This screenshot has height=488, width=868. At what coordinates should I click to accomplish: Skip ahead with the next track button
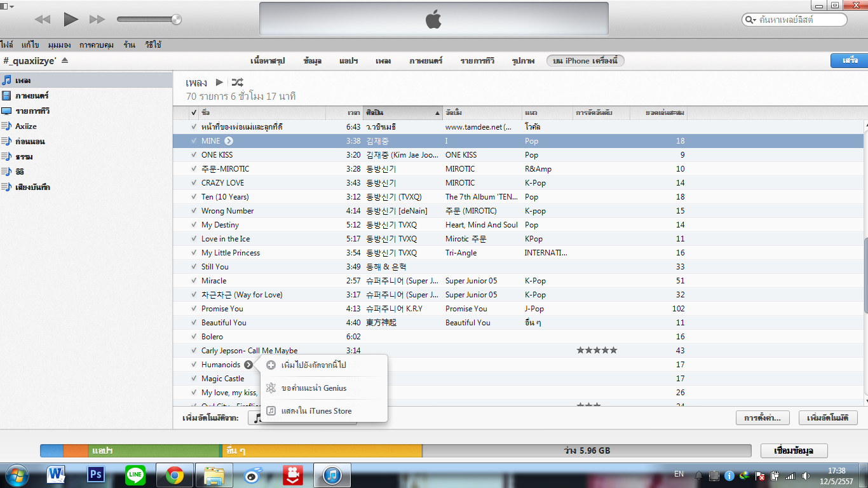tap(97, 20)
